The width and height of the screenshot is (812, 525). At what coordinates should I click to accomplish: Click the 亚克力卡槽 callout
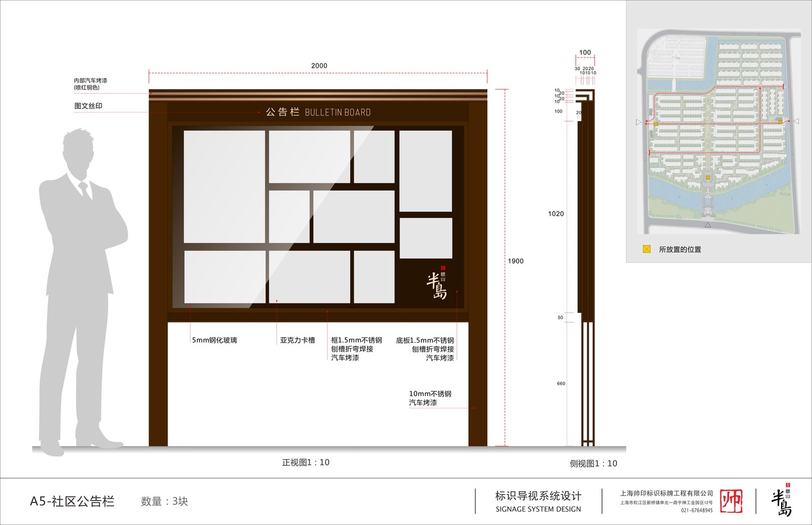pos(298,340)
